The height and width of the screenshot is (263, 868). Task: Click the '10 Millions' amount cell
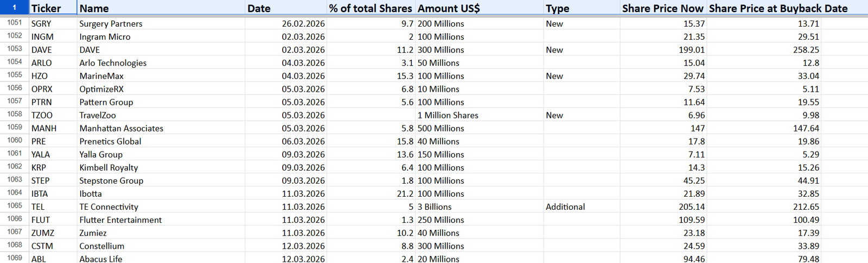click(x=480, y=89)
